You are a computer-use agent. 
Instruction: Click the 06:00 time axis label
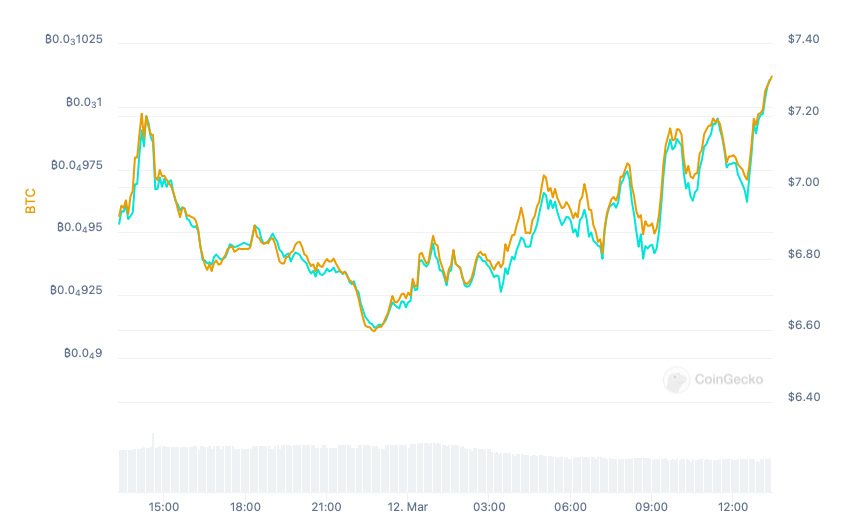(x=570, y=507)
